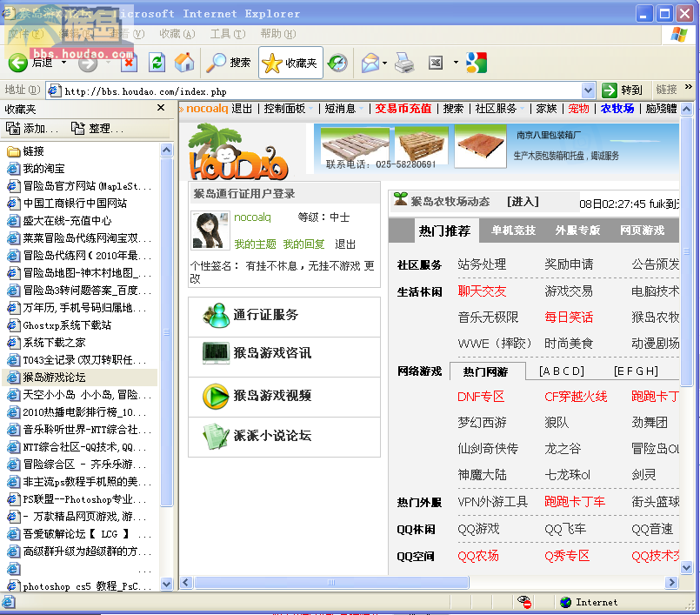The height and width of the screenshot is (615, 700).
Task: Click the QQ农场 link
Action: [478, 556]
